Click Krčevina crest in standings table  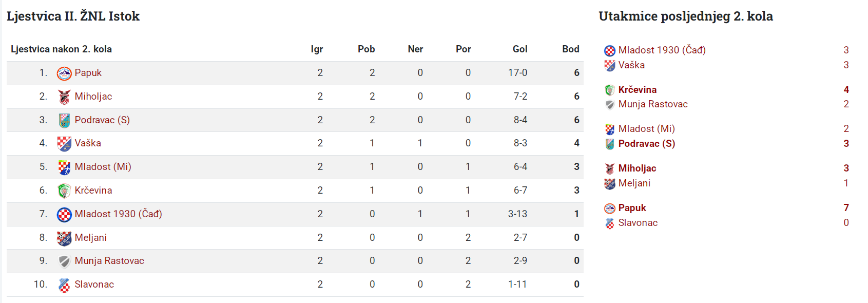click(64, 191)
